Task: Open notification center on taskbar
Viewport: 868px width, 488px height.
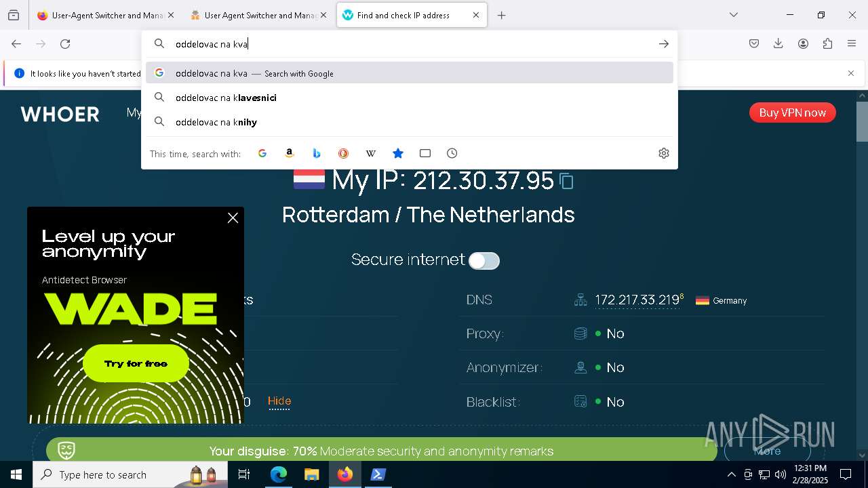Action: [x=846, y=474]
